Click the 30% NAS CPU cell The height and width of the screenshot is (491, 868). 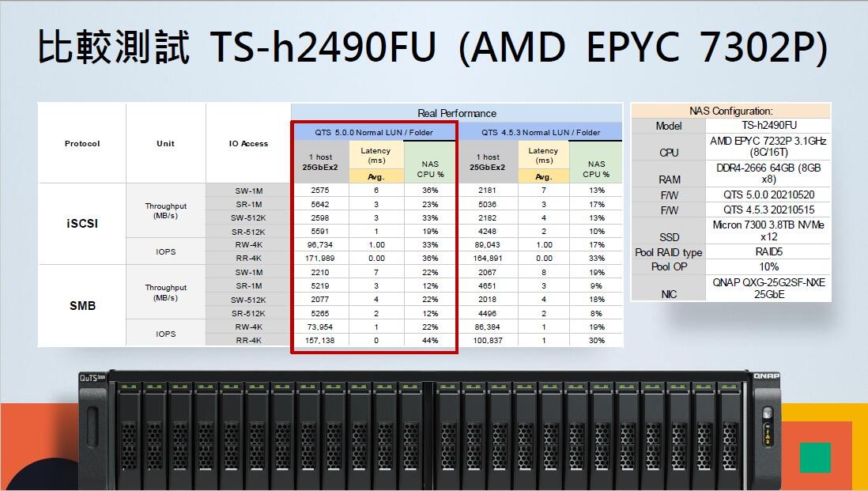(597, 341)
